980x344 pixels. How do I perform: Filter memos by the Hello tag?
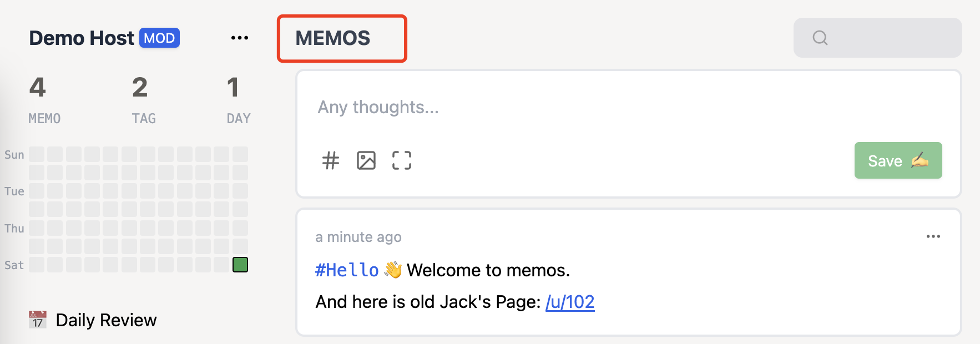346,270
